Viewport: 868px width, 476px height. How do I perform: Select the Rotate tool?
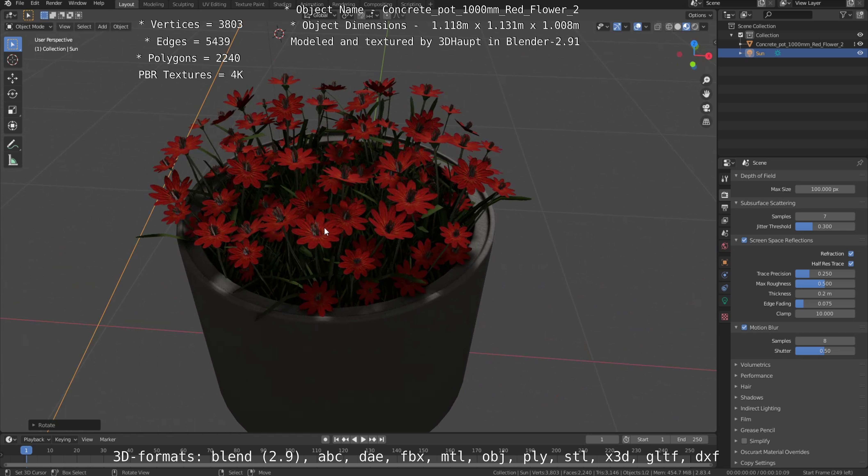click(x=13, y=94)
